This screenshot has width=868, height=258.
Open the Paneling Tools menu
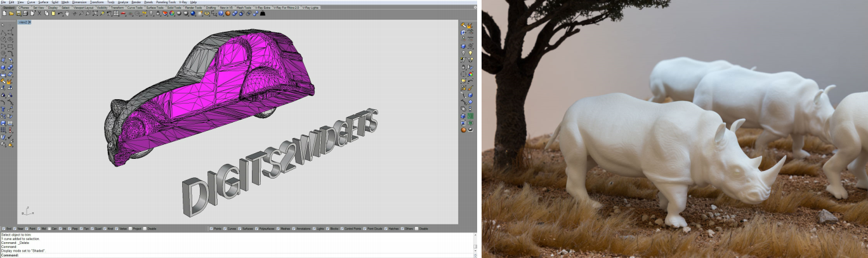click(x=166, y=3)
